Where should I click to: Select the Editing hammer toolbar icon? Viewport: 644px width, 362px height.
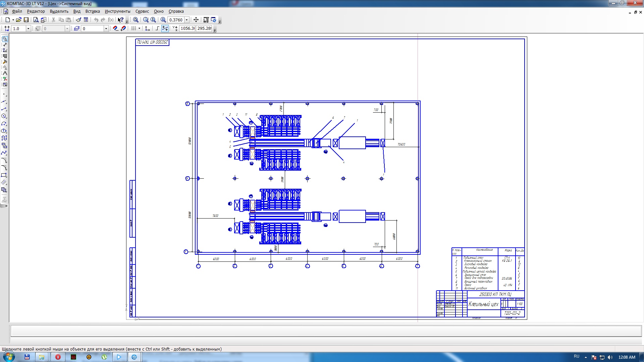[5, 62]
